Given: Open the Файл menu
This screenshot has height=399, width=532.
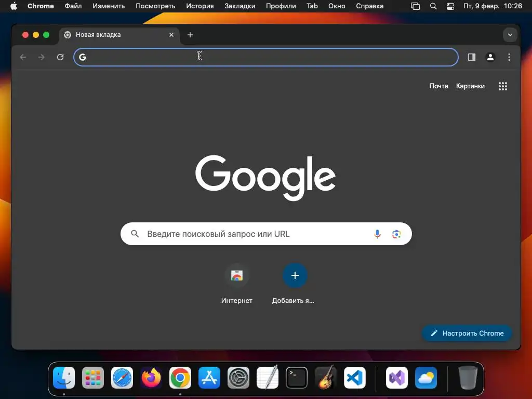Looking at the screenshot, I should coord(73,6).
